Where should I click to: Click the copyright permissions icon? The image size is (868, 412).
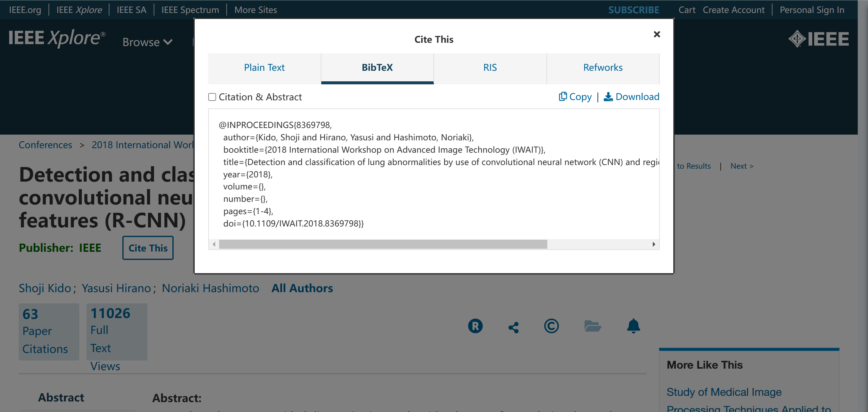tap(551, 326)
